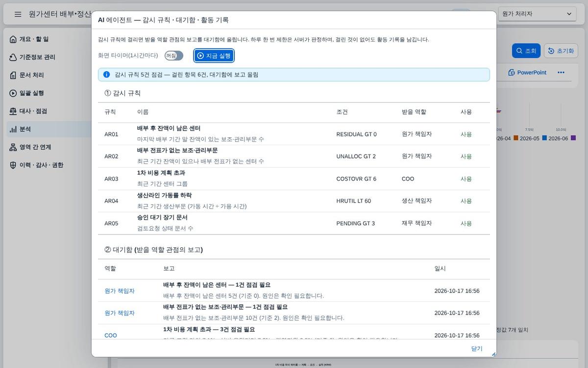The image size is (588, 368).
Task: Click the 일시 column header in inbox
Action: (x=440, y=268)
